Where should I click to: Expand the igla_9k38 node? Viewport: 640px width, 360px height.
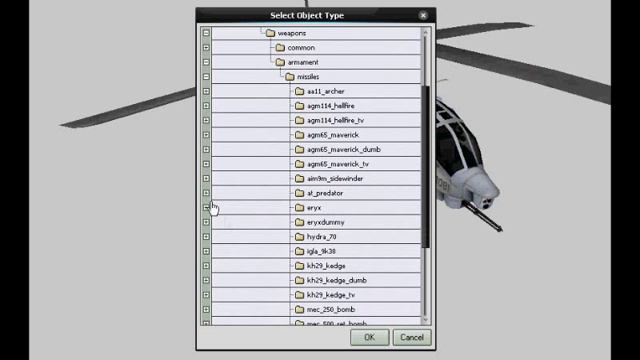pyautogui.click(x=206, y=251)
